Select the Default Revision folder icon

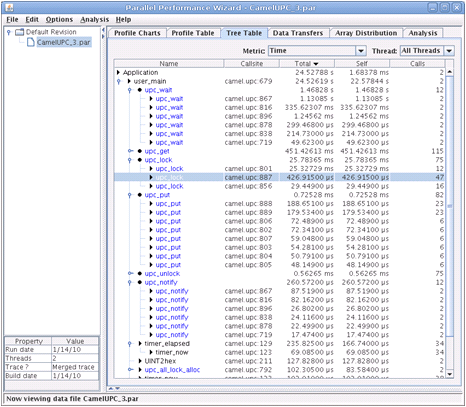tap(20, 32)
